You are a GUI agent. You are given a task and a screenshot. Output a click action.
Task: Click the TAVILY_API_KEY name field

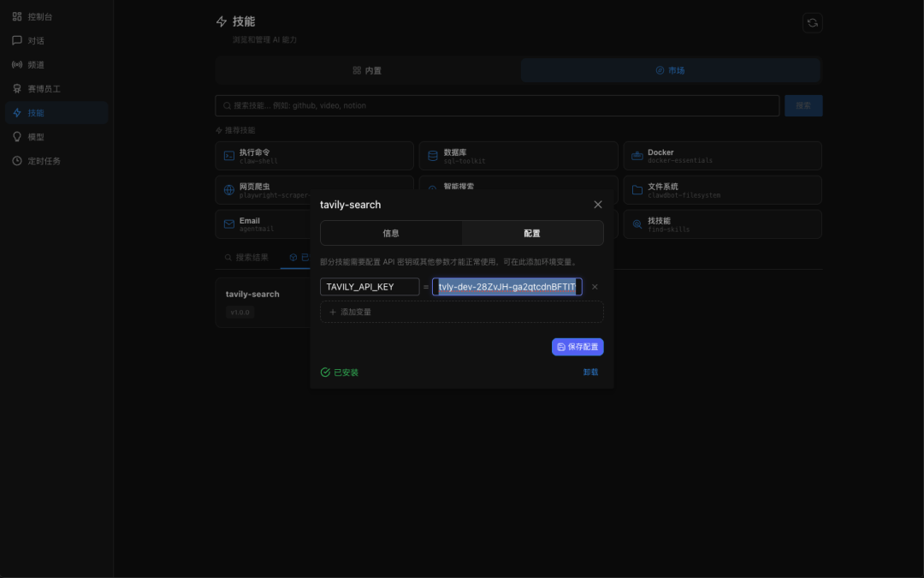370,287
